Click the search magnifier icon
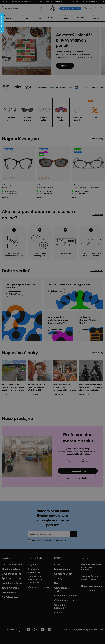Viewport: 105px width, 644px height. point(39,8)
